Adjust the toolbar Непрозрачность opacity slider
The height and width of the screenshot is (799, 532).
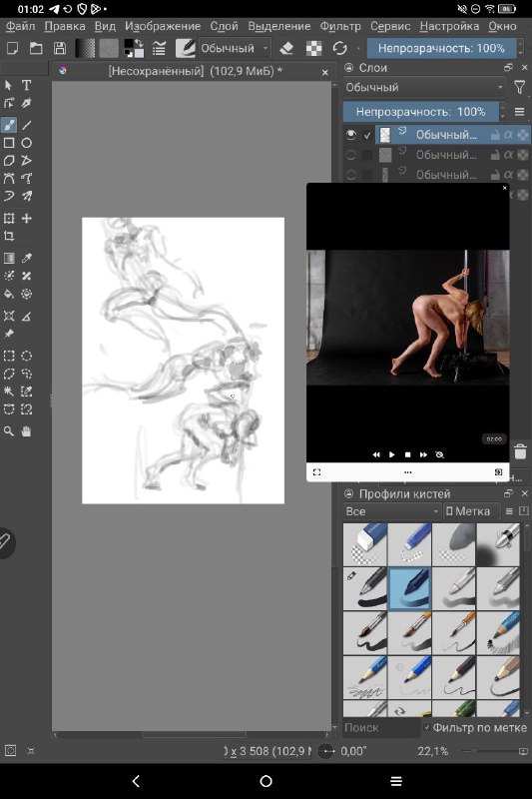coord(441,48)
